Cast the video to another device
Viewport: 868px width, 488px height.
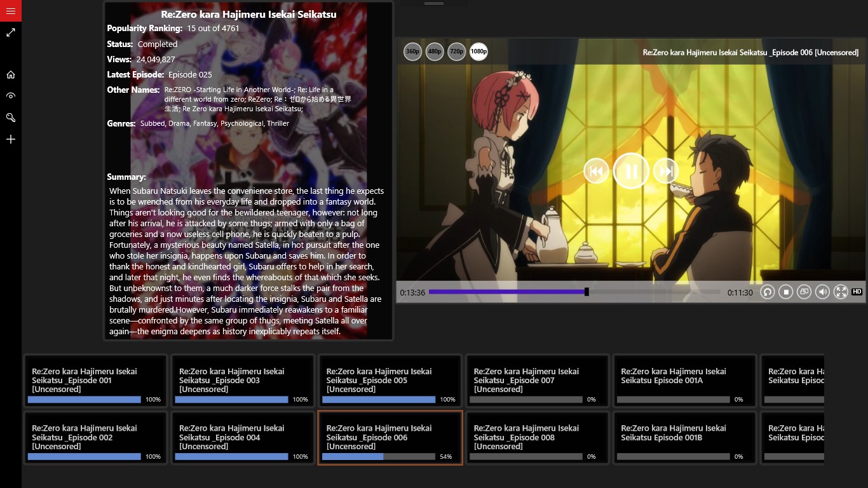click(x=804, y=292)
